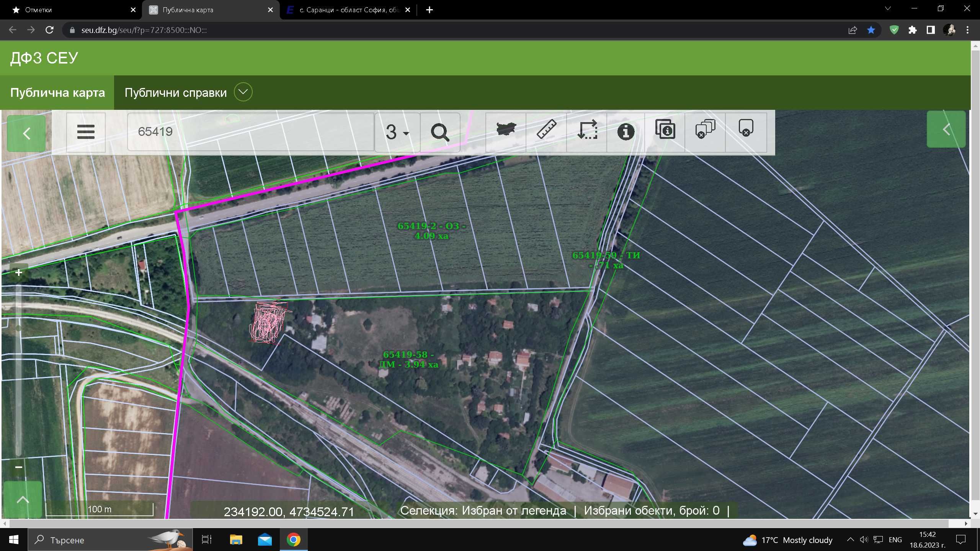Image resolution: width=980 pixels, height=551 pixels.
Task: Collapse the left panel with the green arrow
Action: click(26, 134)
